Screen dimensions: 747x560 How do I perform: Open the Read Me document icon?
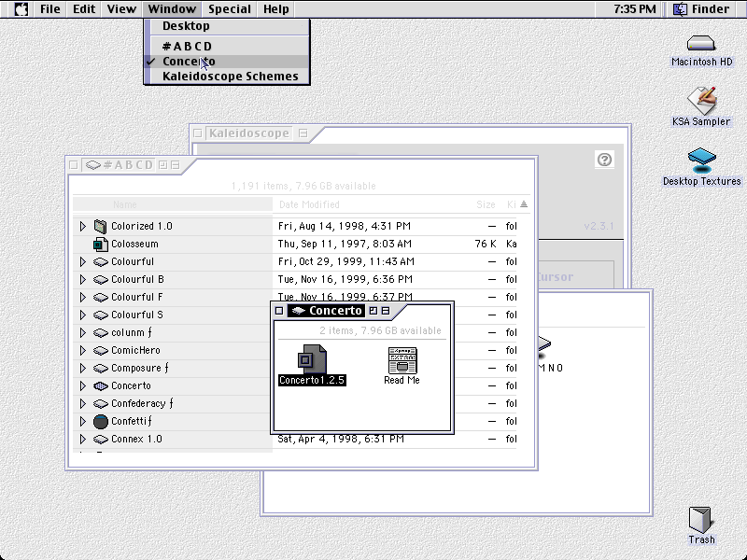402,360
